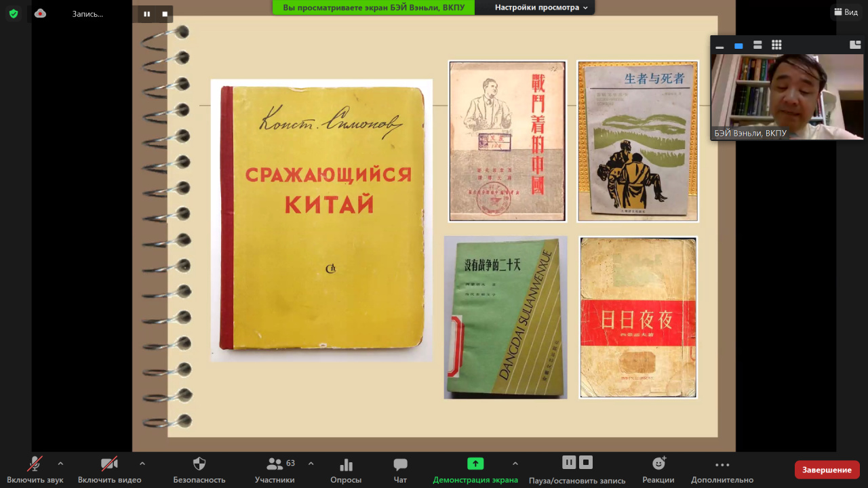Screen dimensions: 868x488
Task: Open the Polls (Опросы) icon
Action: pyautogui.click(x=346, y=464)
